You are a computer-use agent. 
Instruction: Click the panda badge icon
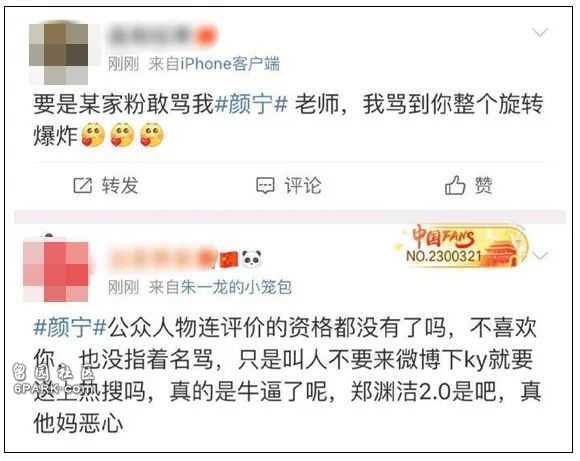(251, 259)
